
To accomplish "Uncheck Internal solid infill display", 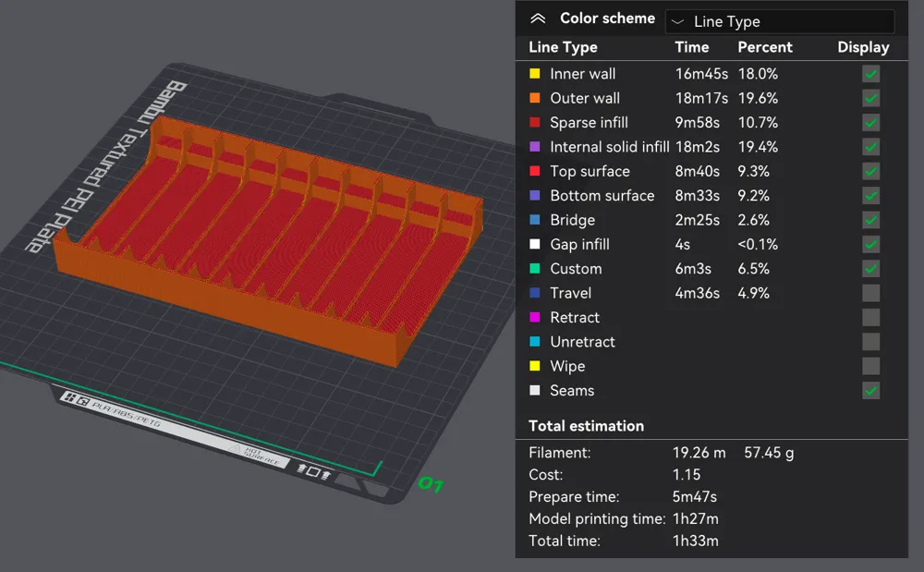I will [x=871, y=147].
